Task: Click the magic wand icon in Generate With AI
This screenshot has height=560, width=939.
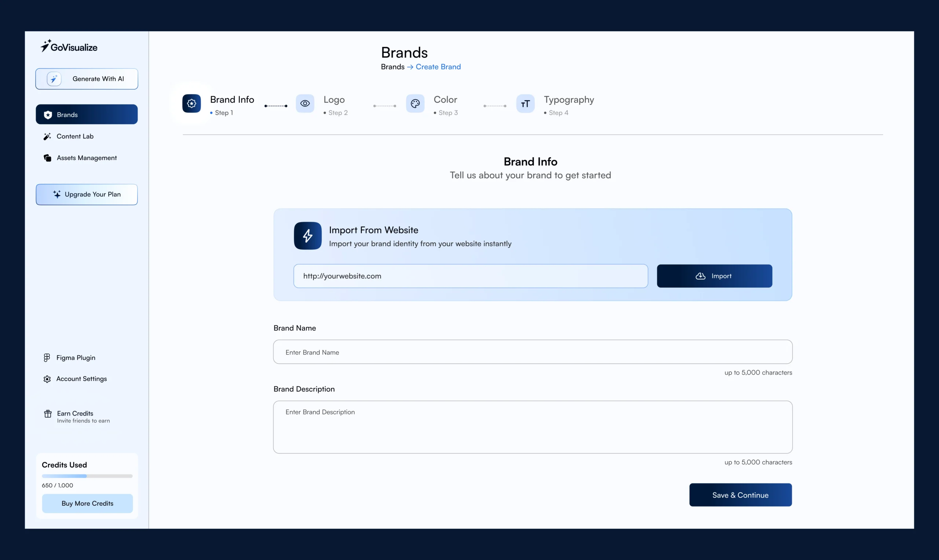Action: pyautogui.click(x=54, y=79)
